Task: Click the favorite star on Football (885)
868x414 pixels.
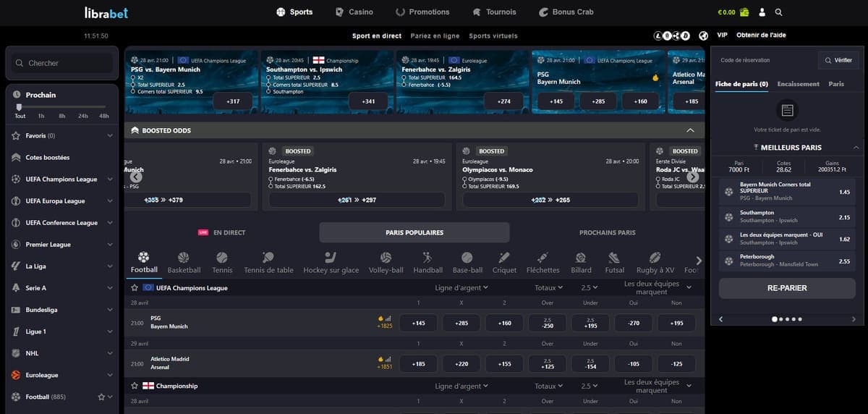Action: (101, 397)
